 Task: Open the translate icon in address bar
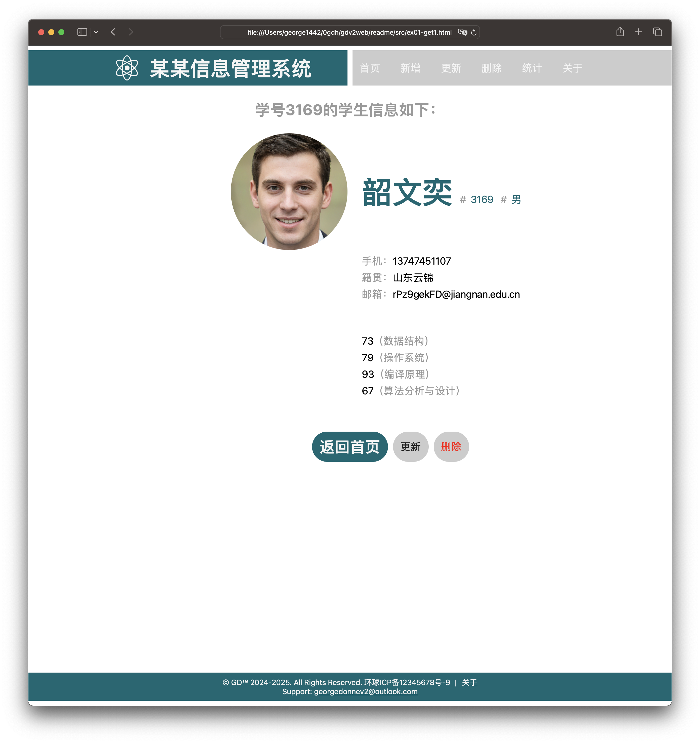462,32
